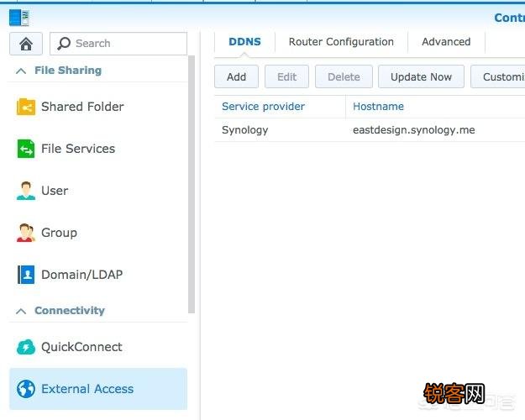Open File Services settings

[98, 149]
